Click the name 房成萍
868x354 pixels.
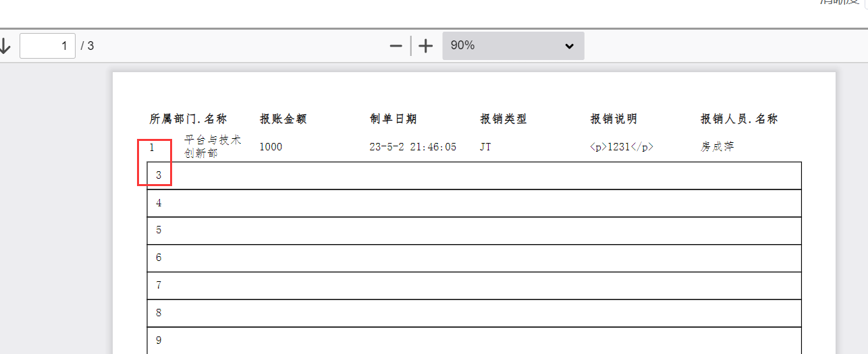[x=717, y=146]
